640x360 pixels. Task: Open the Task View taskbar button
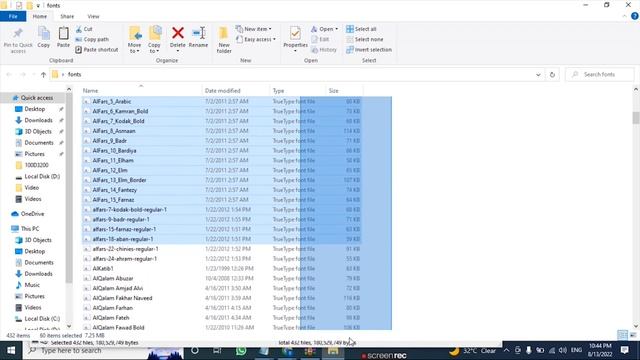(x=217, y=351)
